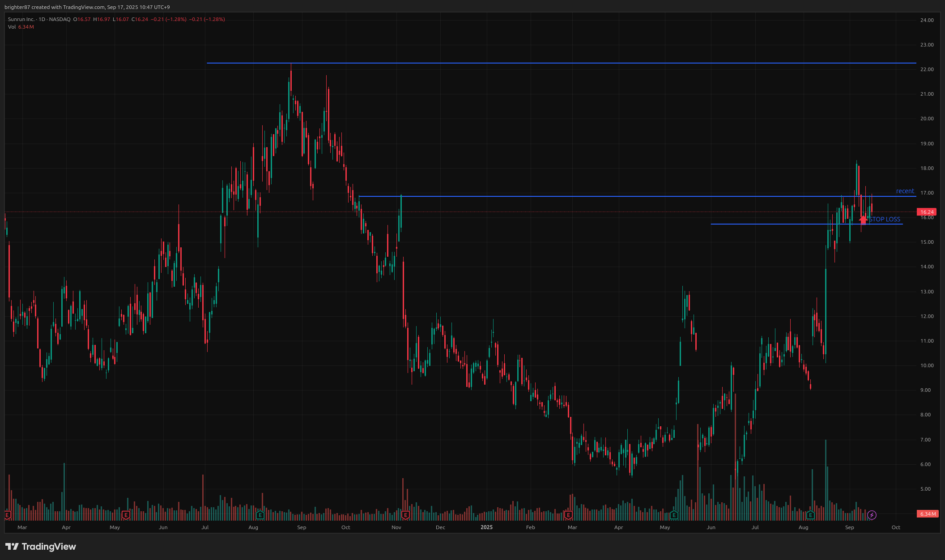
Task: Click the red earnings marker near March 2025
Action: tap(568, 515)
